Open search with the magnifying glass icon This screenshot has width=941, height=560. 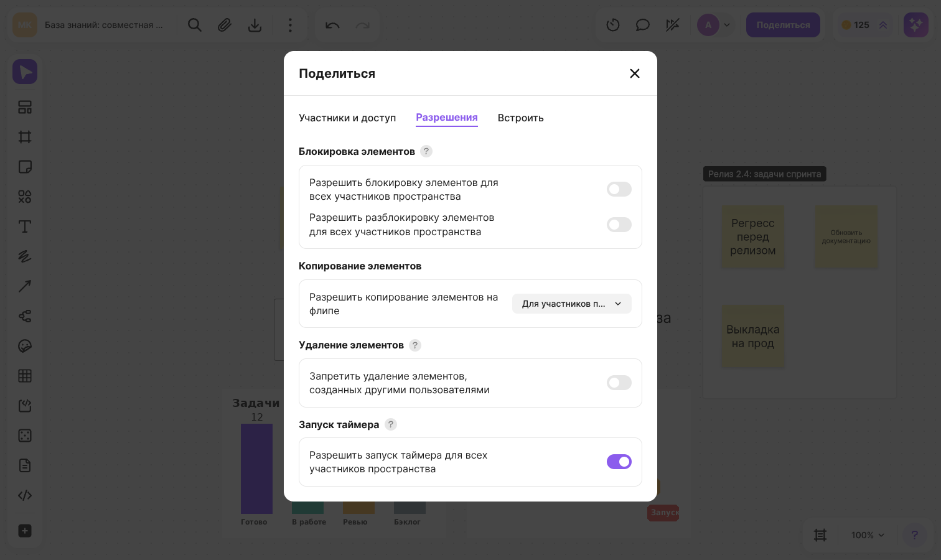[195, 25]
